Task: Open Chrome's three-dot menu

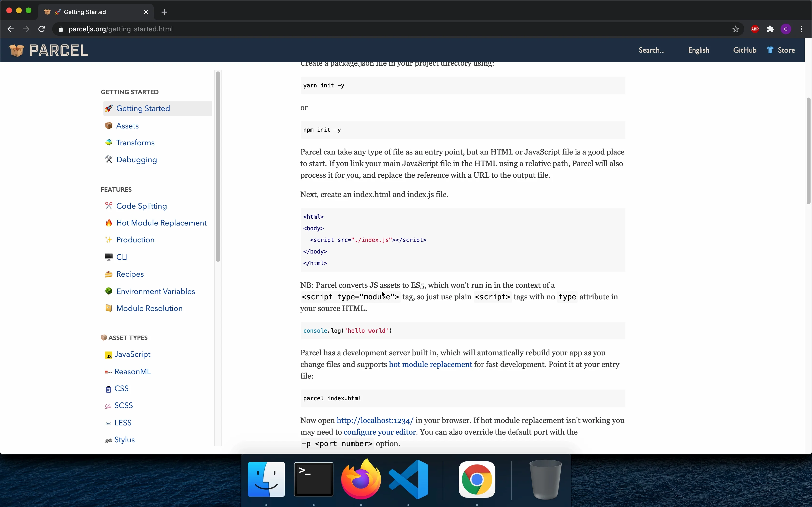Action: tap(801, 29)
